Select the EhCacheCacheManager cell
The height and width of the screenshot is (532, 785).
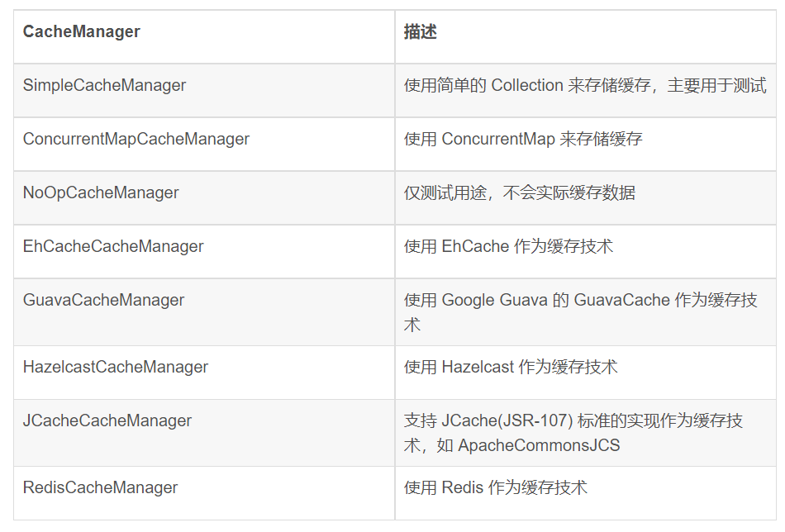113,246
